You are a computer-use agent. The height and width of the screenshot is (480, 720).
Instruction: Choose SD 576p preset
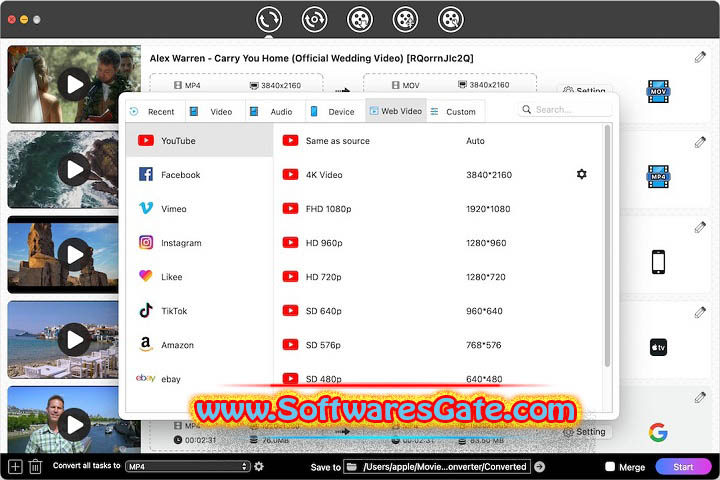438,344
